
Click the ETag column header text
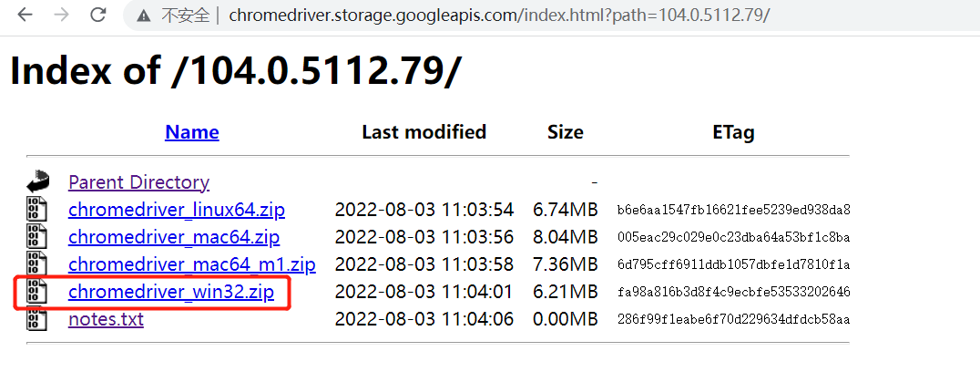[733, 132]
